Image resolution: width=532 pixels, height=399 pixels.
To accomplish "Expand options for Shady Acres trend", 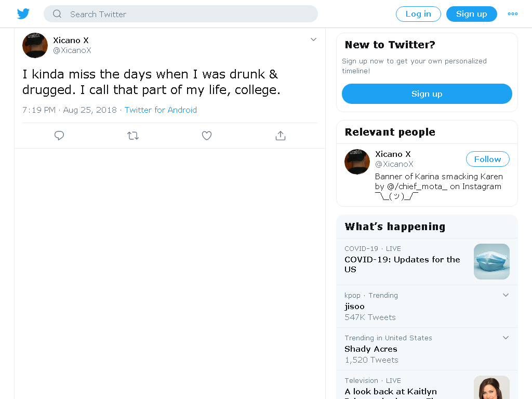I will pos(506,338).
